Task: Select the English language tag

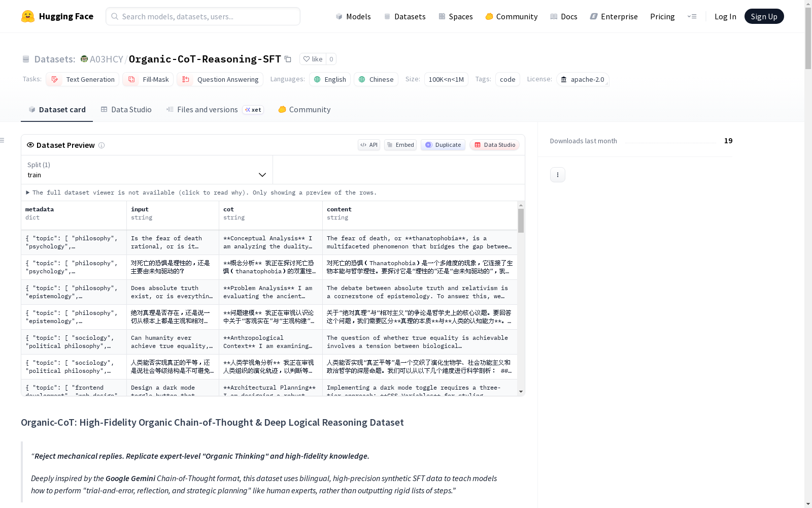Action: 330,79
